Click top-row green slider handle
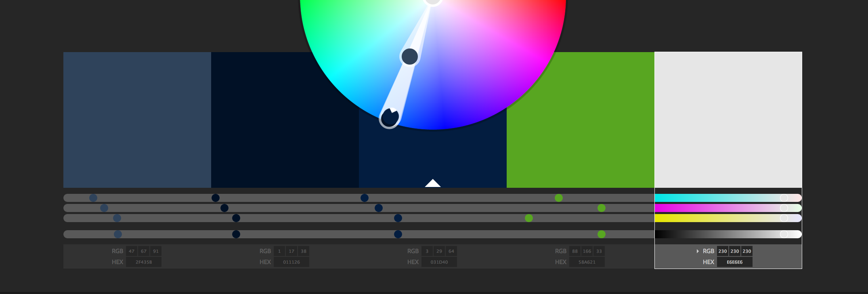Screen dimensions: 868x294 tap(559, 198)
